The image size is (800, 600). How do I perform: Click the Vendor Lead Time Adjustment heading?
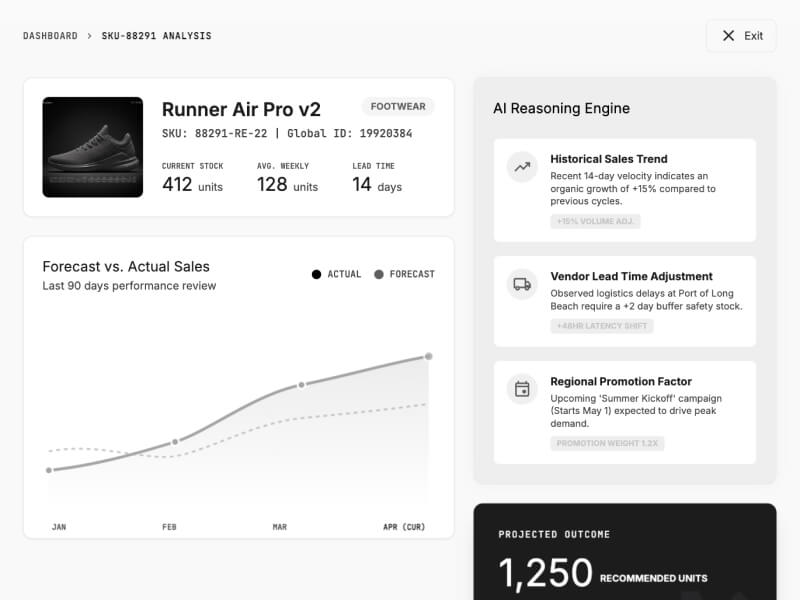point(631,276)
